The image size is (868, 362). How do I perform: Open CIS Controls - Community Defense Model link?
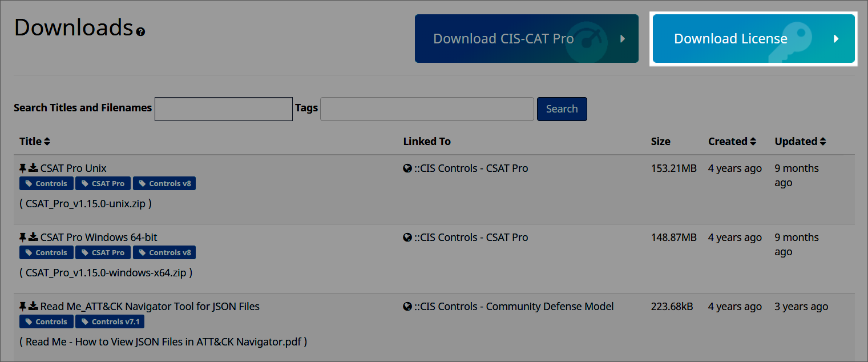tap(514, 307)
